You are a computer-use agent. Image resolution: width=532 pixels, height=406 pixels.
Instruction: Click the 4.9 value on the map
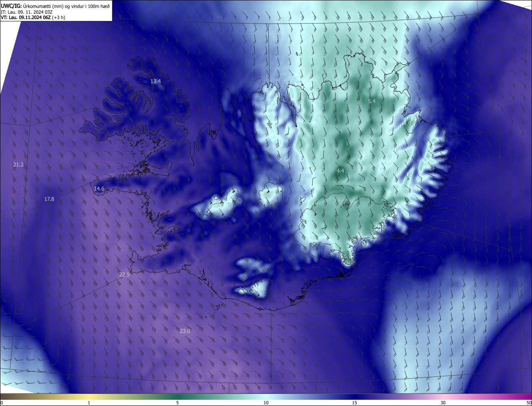point(406,124)
